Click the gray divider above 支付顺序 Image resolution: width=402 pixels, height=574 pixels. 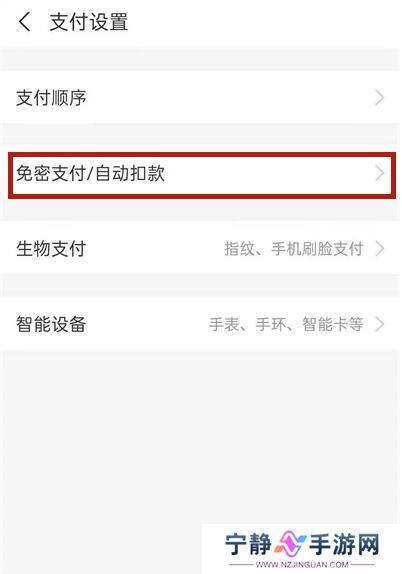pyautogui.click(x=201, y=59)
